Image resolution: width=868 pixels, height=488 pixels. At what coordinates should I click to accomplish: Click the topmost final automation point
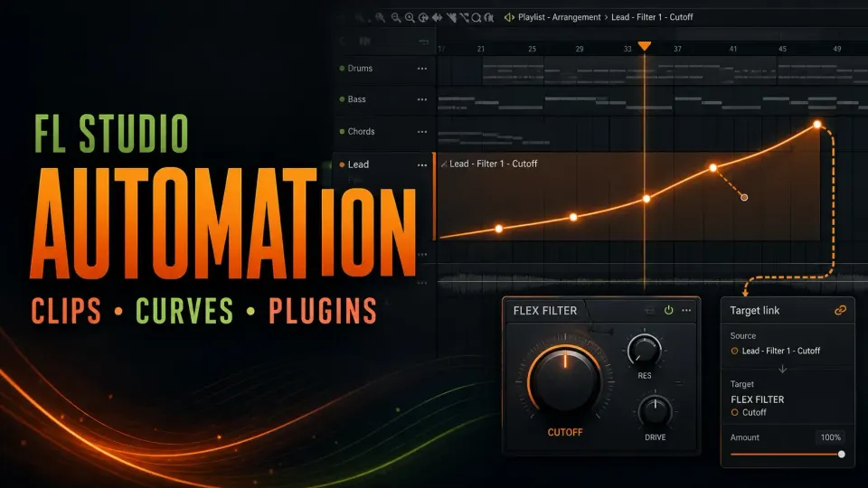pyautogui.click(x=817, y=125)
